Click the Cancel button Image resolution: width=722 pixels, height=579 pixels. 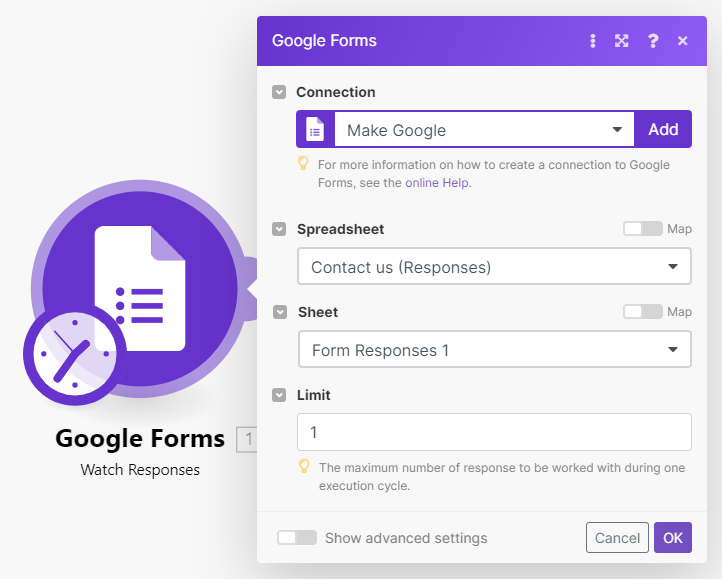coord(617,538)
